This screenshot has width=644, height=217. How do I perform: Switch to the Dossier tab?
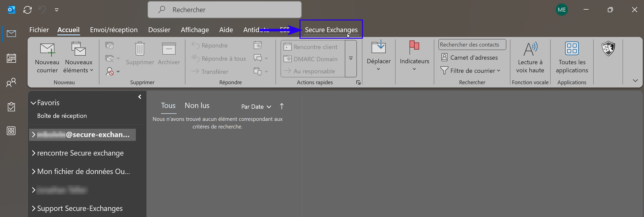pos(159,30)
